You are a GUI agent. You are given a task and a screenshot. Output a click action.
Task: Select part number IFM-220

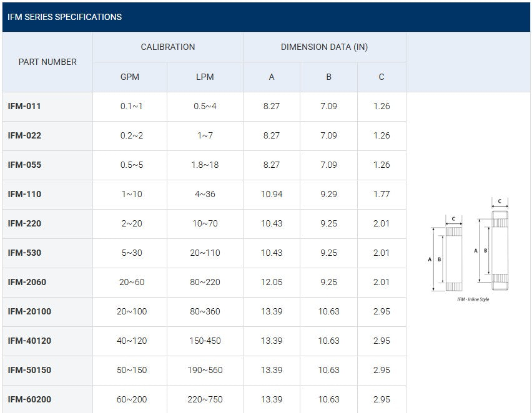24,223
